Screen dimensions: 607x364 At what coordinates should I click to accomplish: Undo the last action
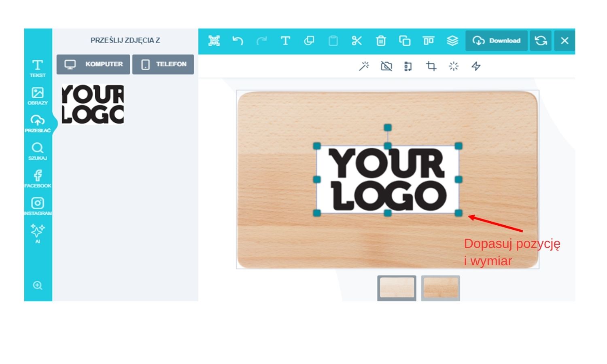(x=238, y=41)
